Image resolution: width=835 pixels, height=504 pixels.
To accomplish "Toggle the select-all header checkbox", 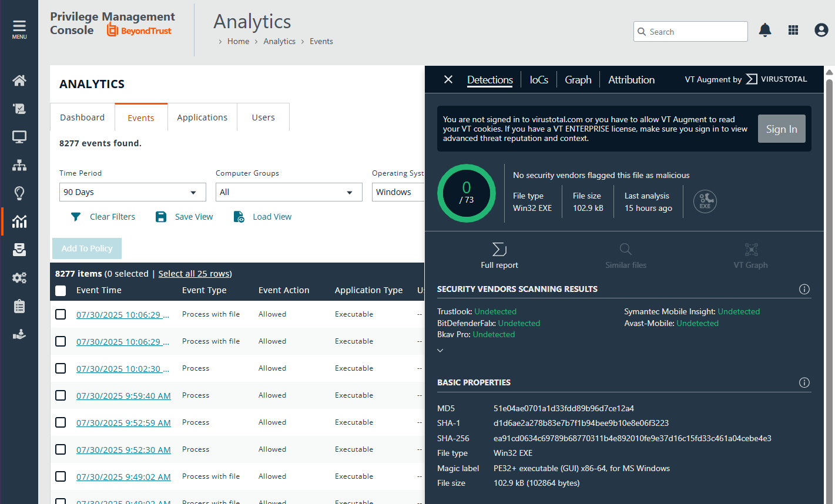I will coord(61,290).
